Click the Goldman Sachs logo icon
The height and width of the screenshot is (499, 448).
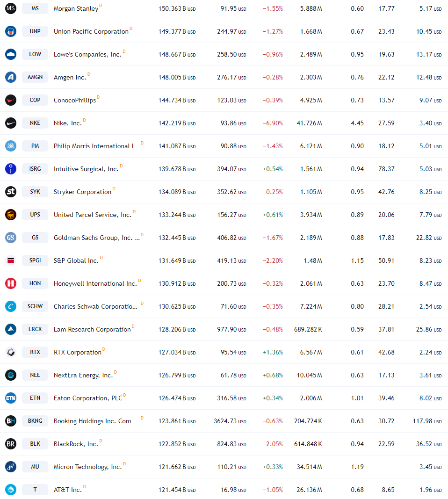(x=11, y=238)
